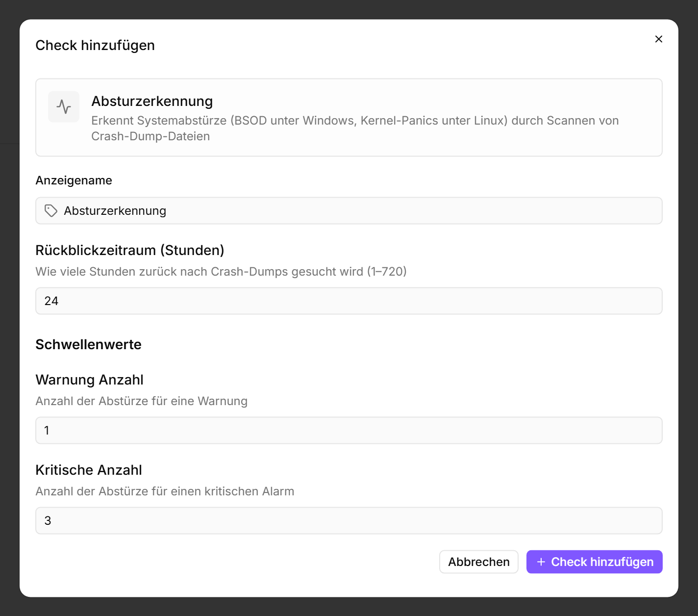Click the Rückblickzeitraum field showing 24
698x616 pixels.
tap(349, 301)
